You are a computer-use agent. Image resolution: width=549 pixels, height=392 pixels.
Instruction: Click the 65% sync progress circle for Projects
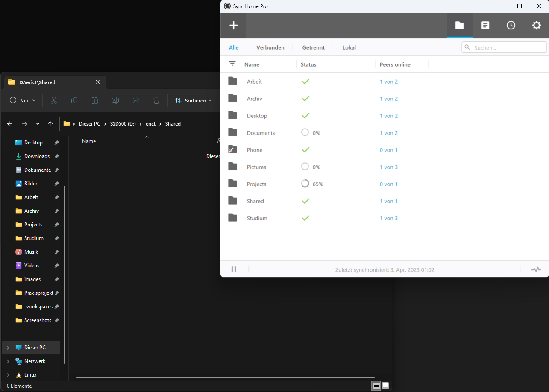[305, 184]
